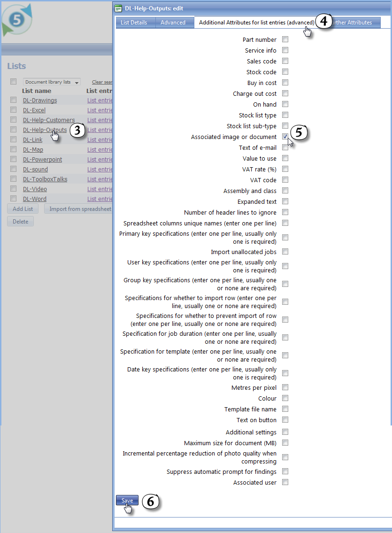Viewport: 392px width, 533px height.
Task: Enable the Value to use attribute
Action: [x=285, y=158]
